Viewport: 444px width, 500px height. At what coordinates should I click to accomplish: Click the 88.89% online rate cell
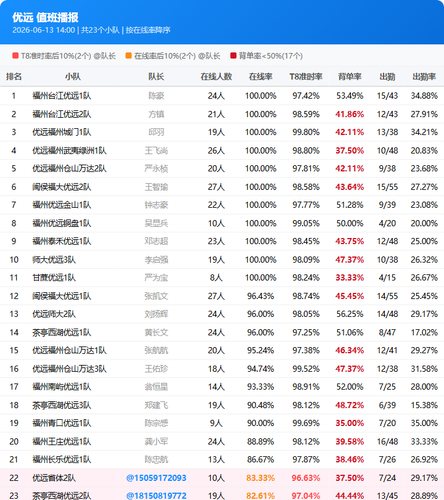(x=261, y=441)
